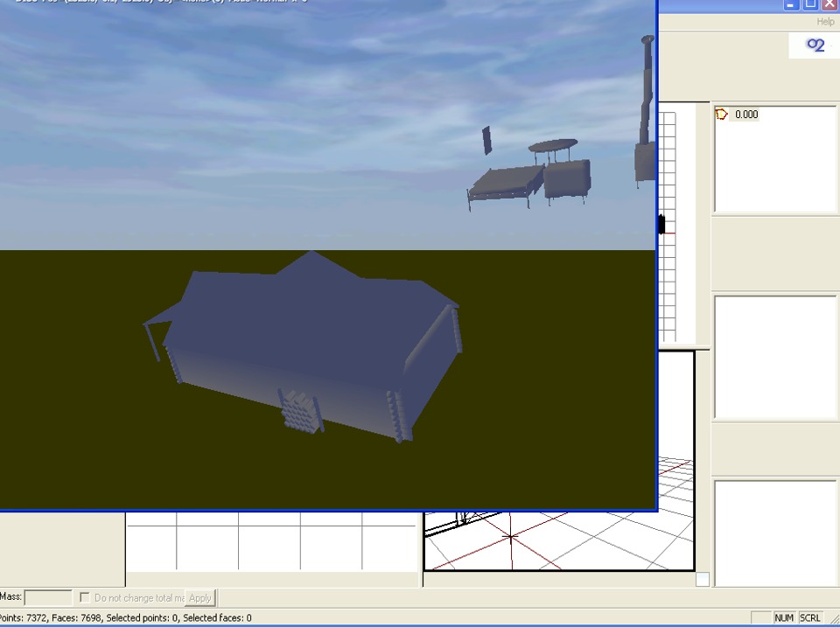Click the stacked firewood pile by house
Viewport: 840px width, 627px height.
(x=299, y=411)
